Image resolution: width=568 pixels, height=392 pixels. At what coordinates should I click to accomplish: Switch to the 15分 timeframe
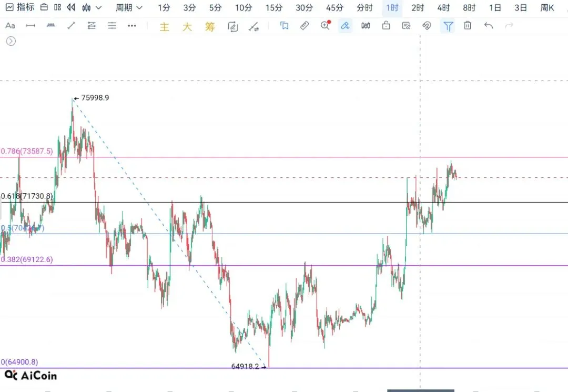pos(274,7)
